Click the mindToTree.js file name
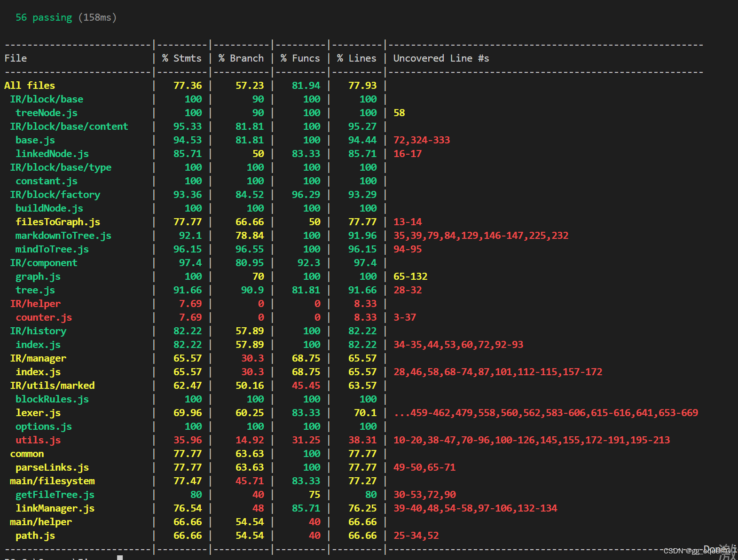The image size is (738, 560). 52,249
